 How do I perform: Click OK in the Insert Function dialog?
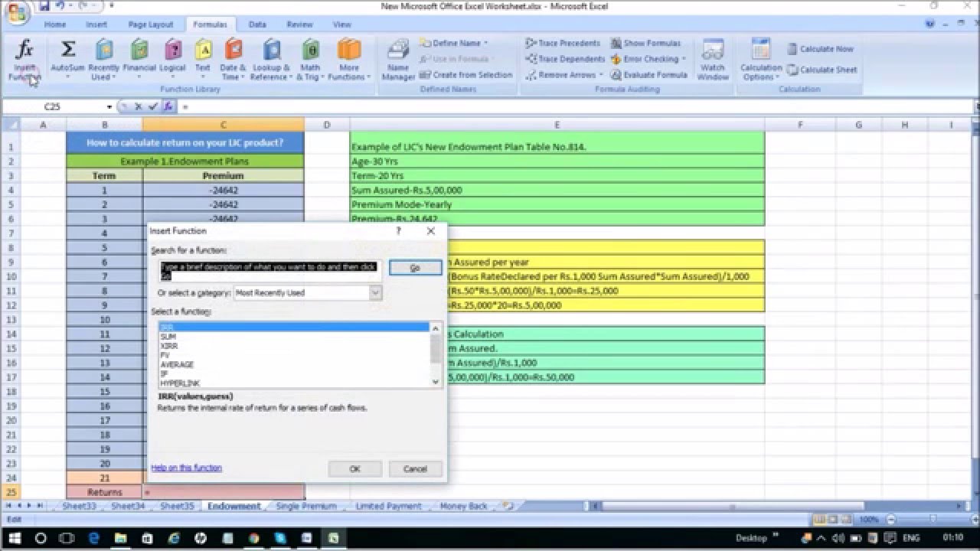pos(354,468)
